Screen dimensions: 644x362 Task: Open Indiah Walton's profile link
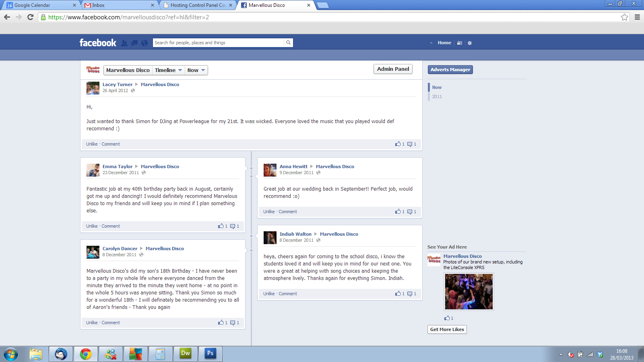tap(295, 234)
